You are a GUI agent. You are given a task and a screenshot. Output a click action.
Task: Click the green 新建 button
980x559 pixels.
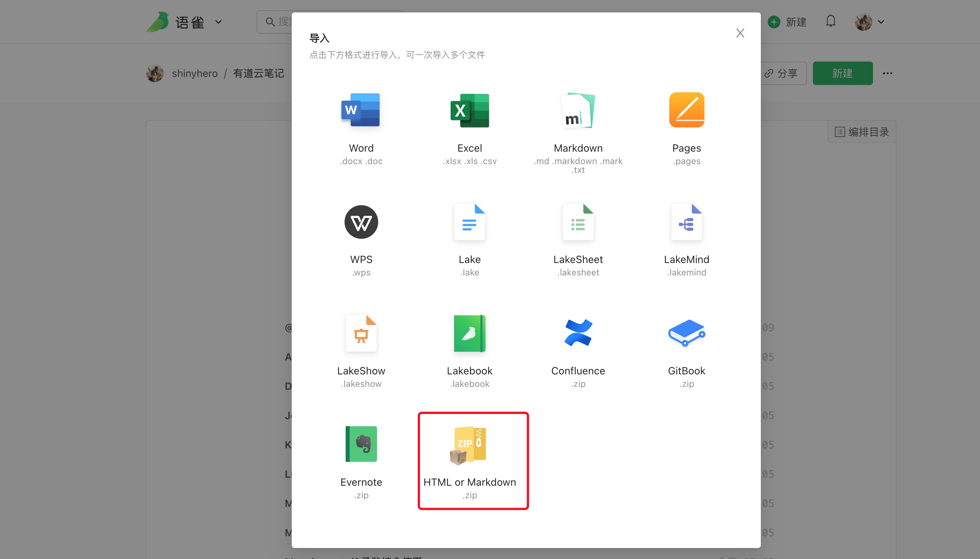(x=842, y=73)
